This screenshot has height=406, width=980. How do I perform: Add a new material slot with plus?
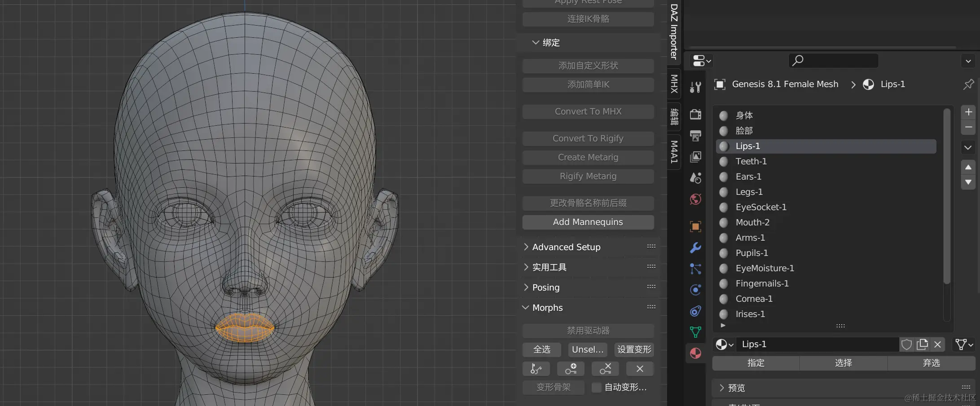[968, 112]
